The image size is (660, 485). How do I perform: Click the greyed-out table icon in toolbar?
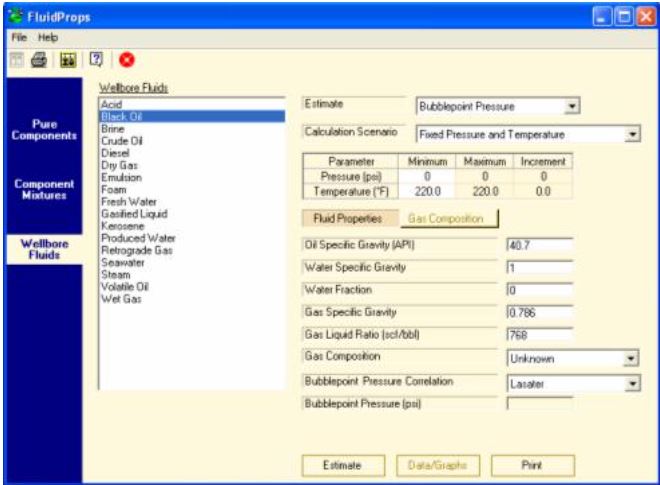16,60
